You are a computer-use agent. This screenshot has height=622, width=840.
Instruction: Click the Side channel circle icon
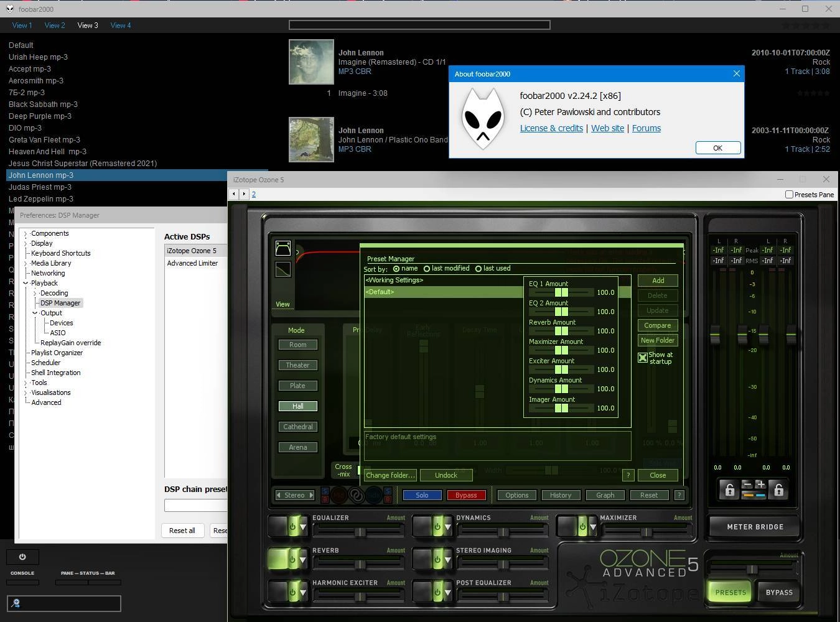coord(374,495)
